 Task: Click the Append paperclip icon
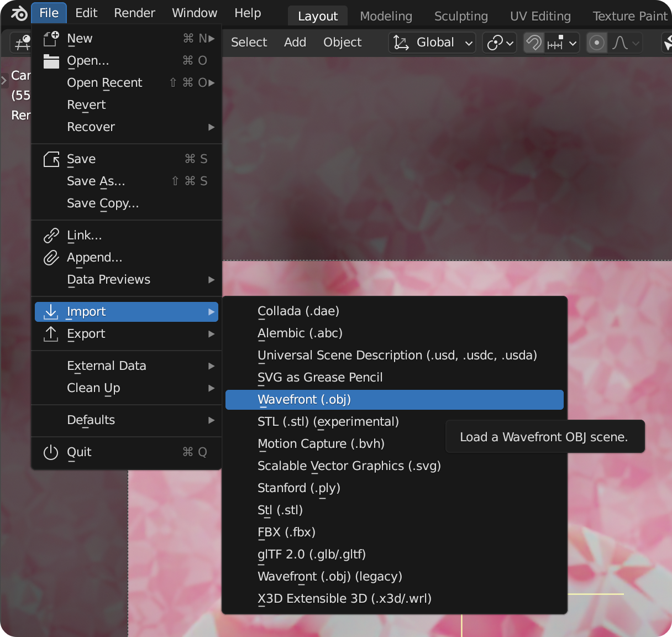click(x=51, y=258)
